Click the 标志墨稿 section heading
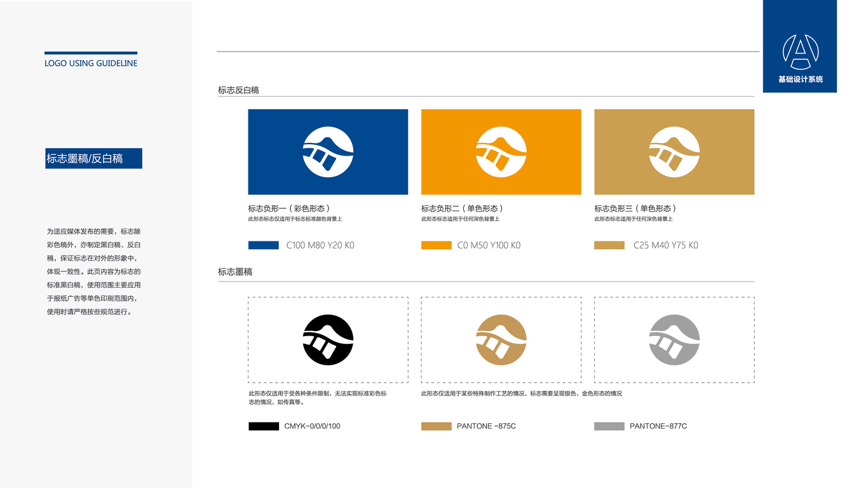This screenshot has height=488, width=868. pyautogui.click(x=235, y=272)
